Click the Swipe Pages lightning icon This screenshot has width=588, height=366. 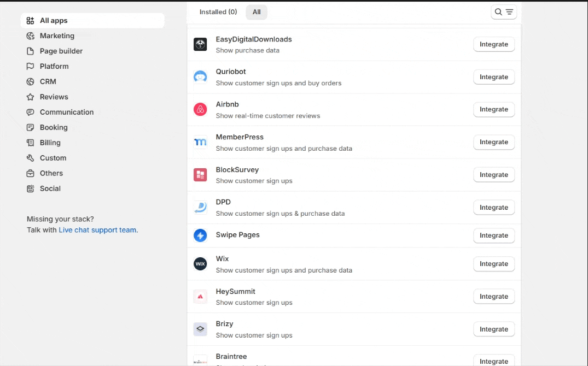[x=200, y=235]
